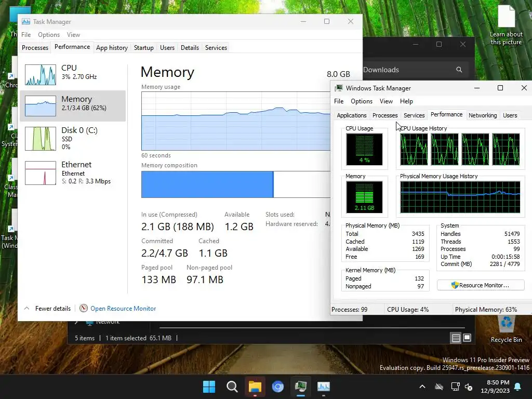This screenshot has height=399, width=532.
Task: Click the Memory usage graph
Action: [x=236, y=121]
